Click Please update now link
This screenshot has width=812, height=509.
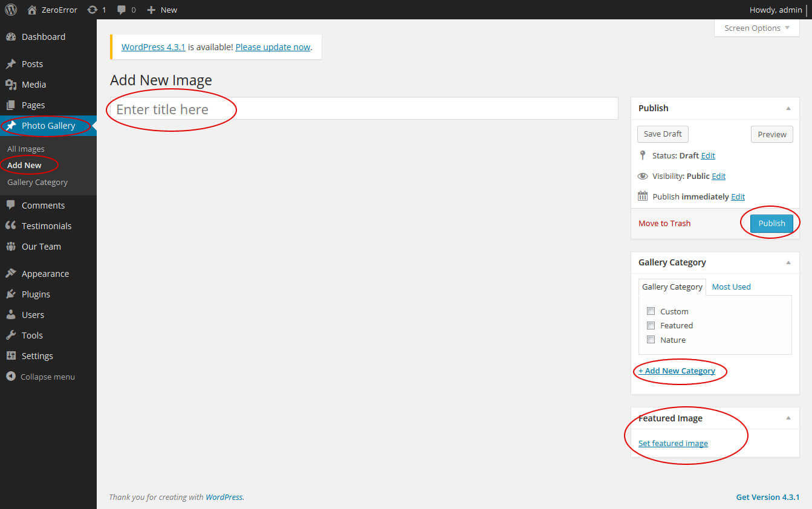[273, 47]
